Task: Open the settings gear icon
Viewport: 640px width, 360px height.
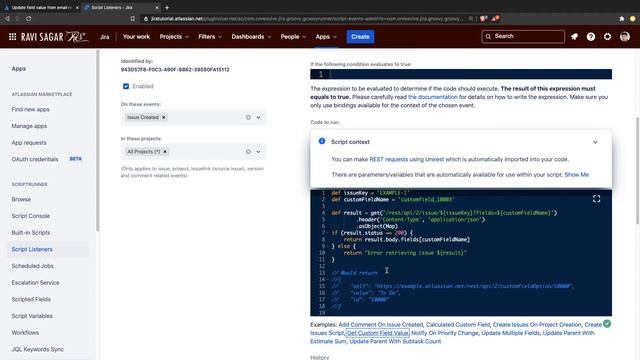Action: (x=607, y=37)
